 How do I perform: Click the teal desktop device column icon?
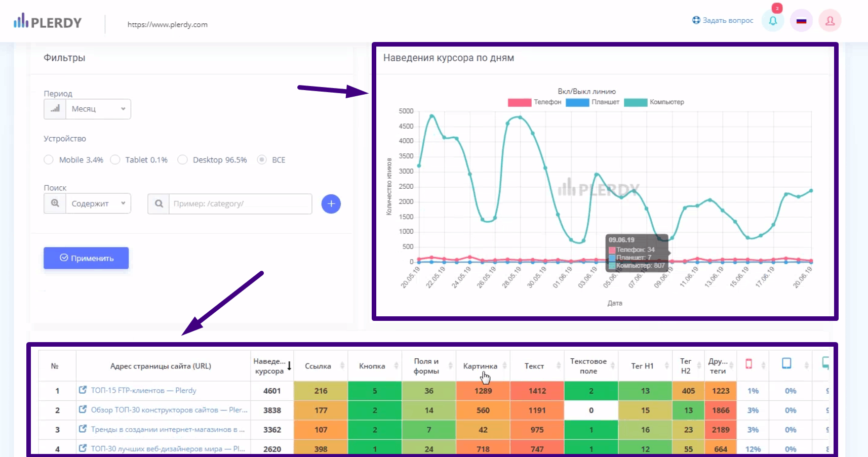[825, 362]
